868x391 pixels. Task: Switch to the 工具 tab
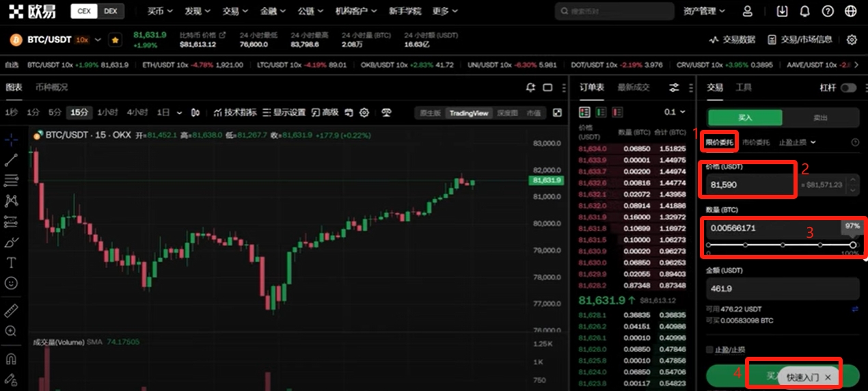pos(743,87)
